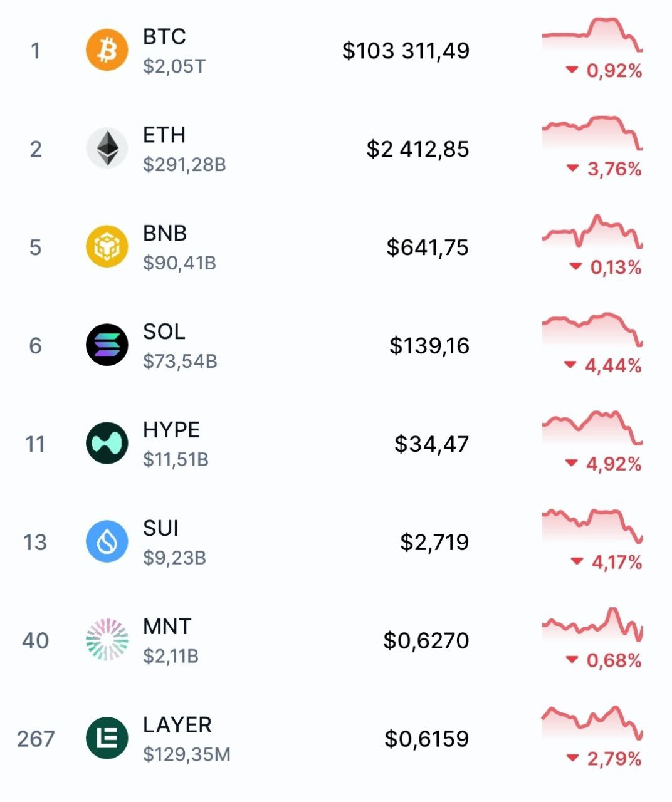Click the SOL ticker name

164,331
